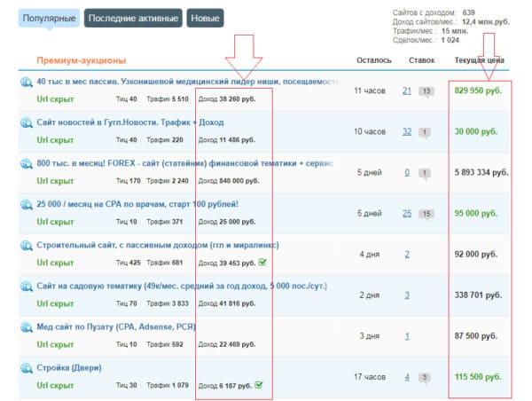Click magnifier icon next to Мед сайт по Пузату

tap(27, 326)
